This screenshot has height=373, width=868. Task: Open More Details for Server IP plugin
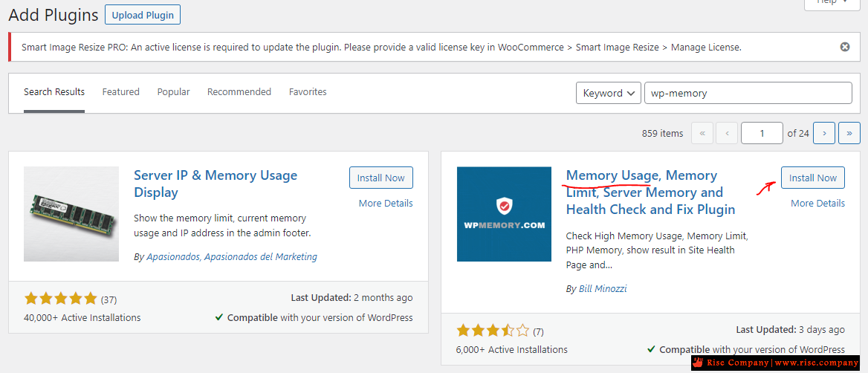[386, 203]
